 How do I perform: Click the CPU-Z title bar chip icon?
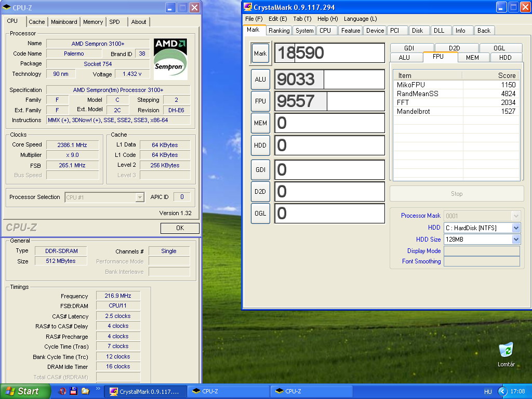click(6, 7)
